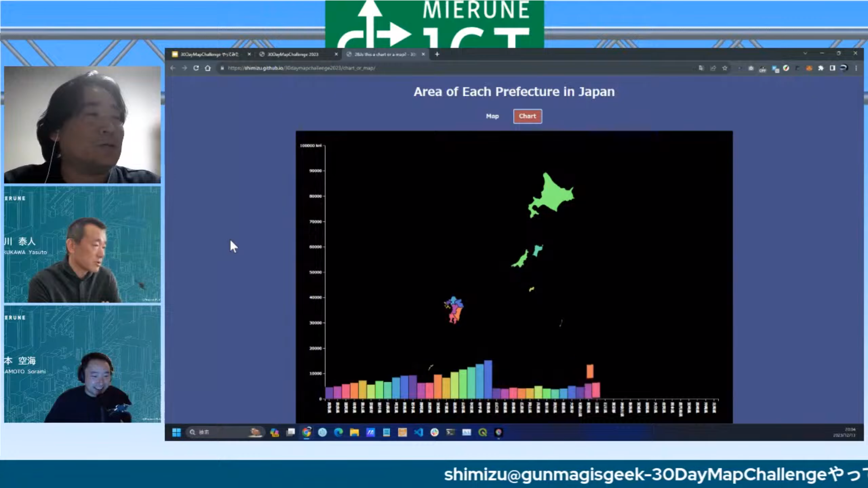This screenshot has height=488, width=868.
Task: Select the QGIS icon in the taskbar
Action: [482, 432]
